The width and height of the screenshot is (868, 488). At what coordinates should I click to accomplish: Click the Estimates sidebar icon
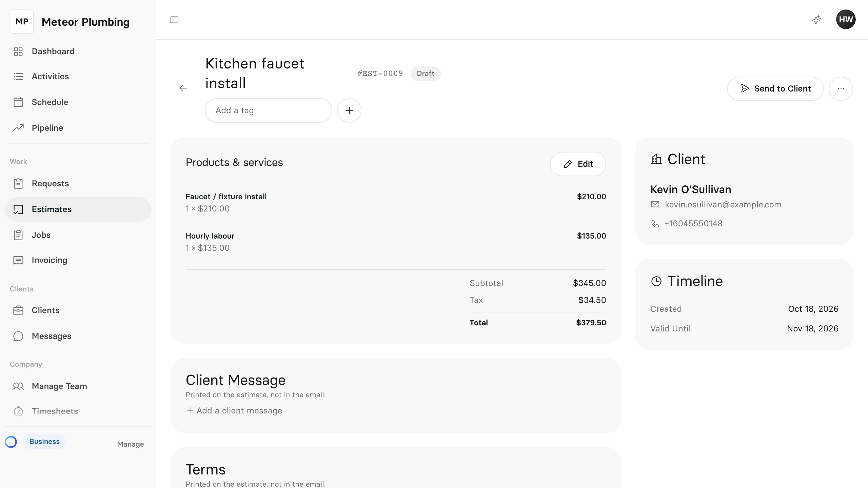[18, 209]
